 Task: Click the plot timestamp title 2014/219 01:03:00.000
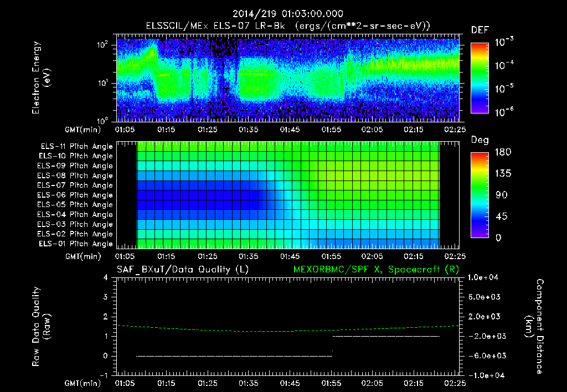point(287,14)
